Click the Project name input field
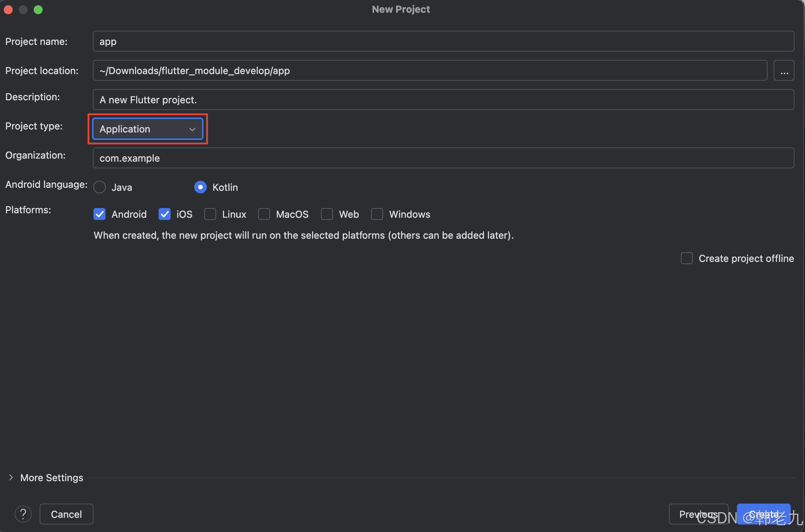805x532 pixels. 443,42
